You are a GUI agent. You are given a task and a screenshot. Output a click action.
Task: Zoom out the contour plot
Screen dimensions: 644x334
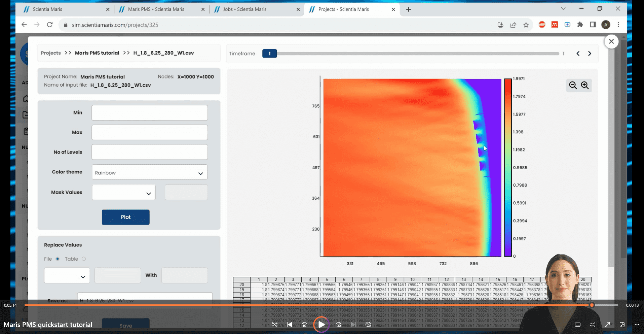(573, 86)
